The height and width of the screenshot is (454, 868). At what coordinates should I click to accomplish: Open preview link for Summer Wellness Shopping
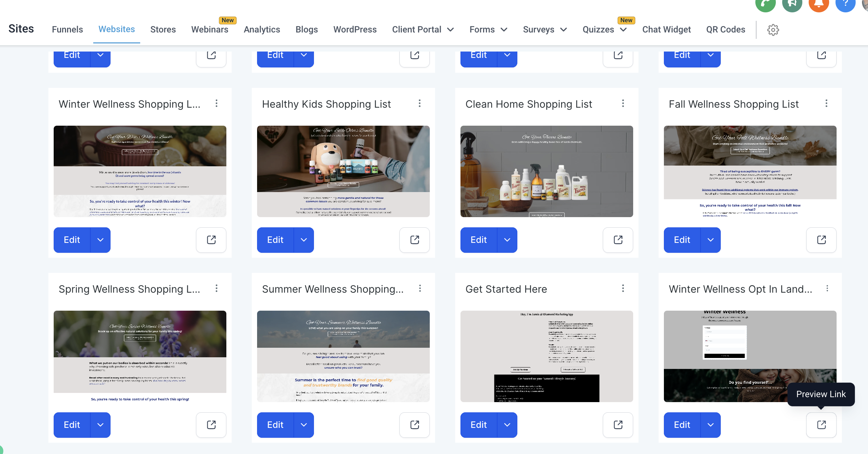click(415, 425)
